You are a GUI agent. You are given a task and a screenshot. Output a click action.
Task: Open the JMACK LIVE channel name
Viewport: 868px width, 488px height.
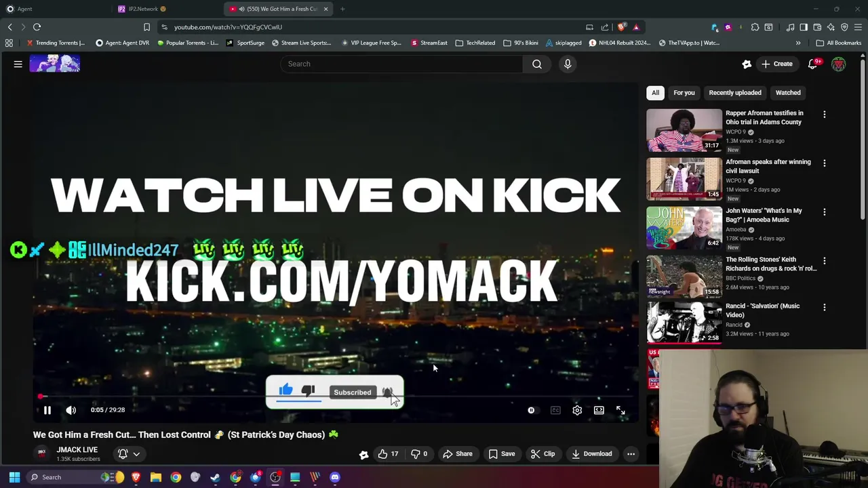click(77, 450)
